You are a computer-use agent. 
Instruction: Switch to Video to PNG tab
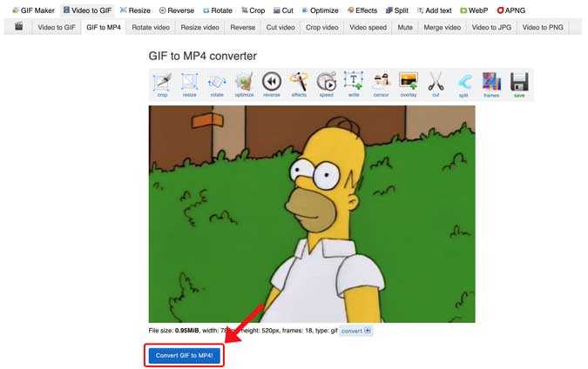point(543,27)
